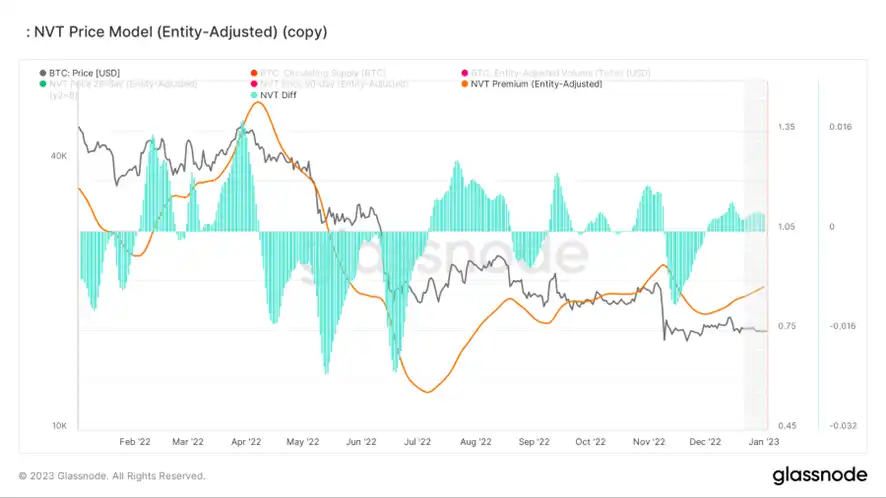Show NVT Price 28-day legend entry

point(119,84)
